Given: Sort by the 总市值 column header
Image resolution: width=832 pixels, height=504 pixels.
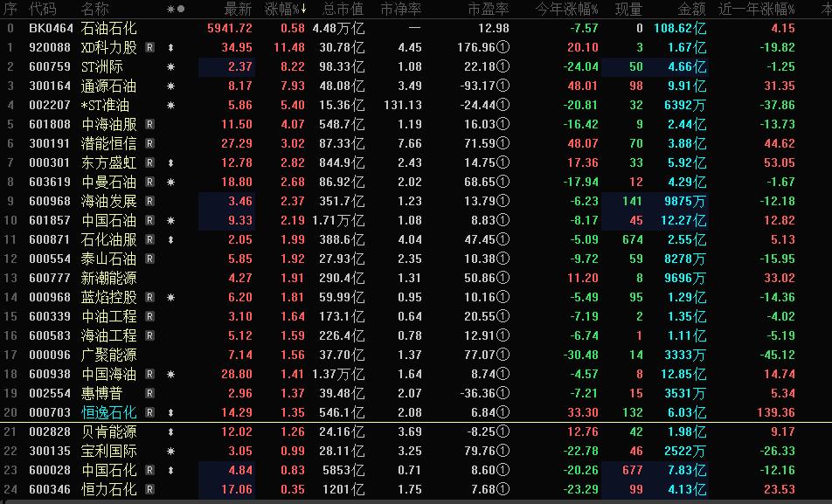Looking at the screenshot, I should coord(343,9).
